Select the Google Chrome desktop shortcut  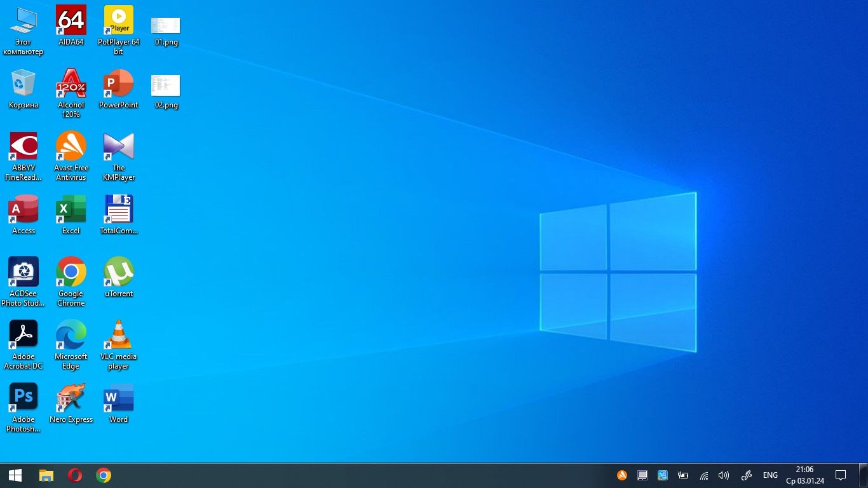(x=71, y=282)
